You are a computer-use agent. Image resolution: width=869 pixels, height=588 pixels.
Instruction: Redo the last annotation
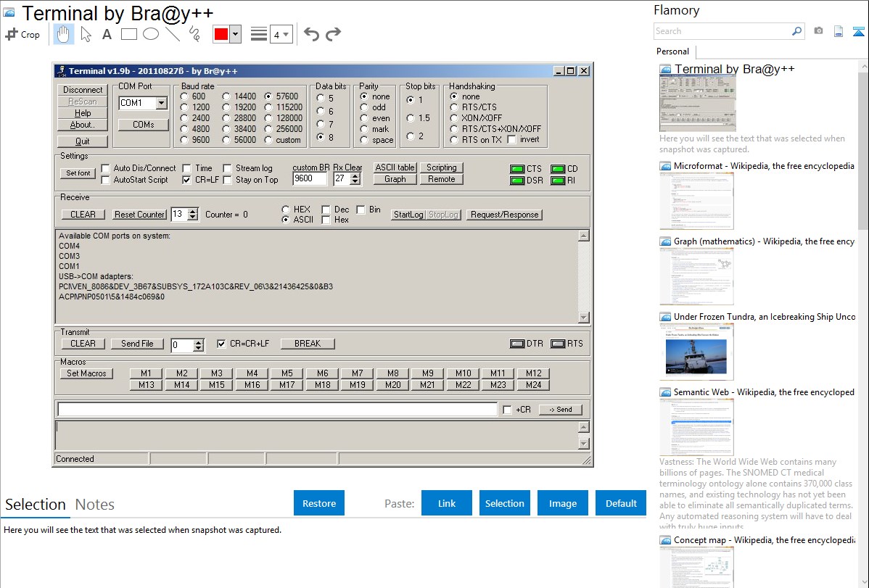pyautogui.click(x=333, y=34)
